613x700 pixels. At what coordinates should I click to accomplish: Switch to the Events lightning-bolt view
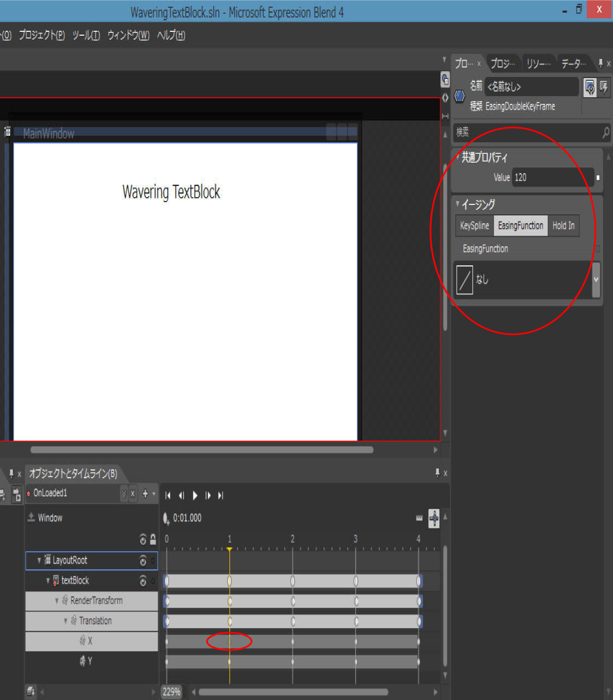click(x=604, y=87)
